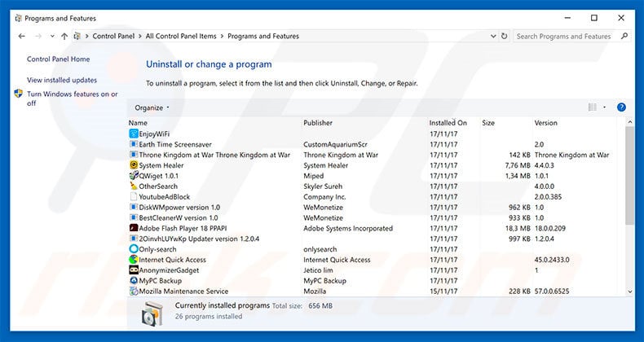Open the address bar history dropdown
This screenshot has height=342, width=644.
(492, 37)
